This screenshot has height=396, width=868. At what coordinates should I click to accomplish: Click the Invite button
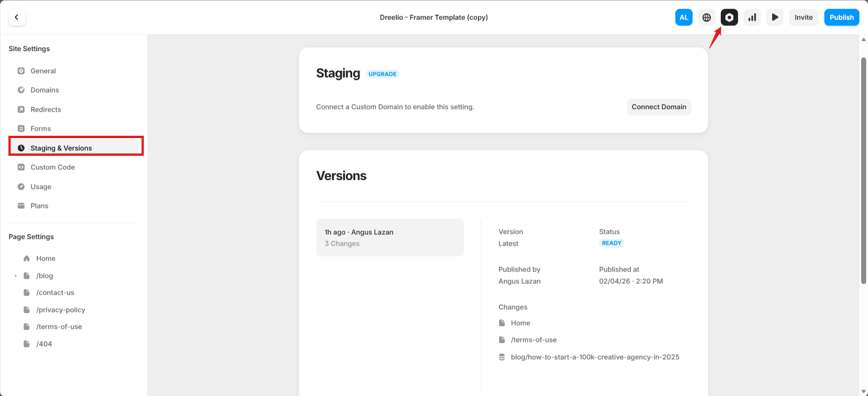803,17
